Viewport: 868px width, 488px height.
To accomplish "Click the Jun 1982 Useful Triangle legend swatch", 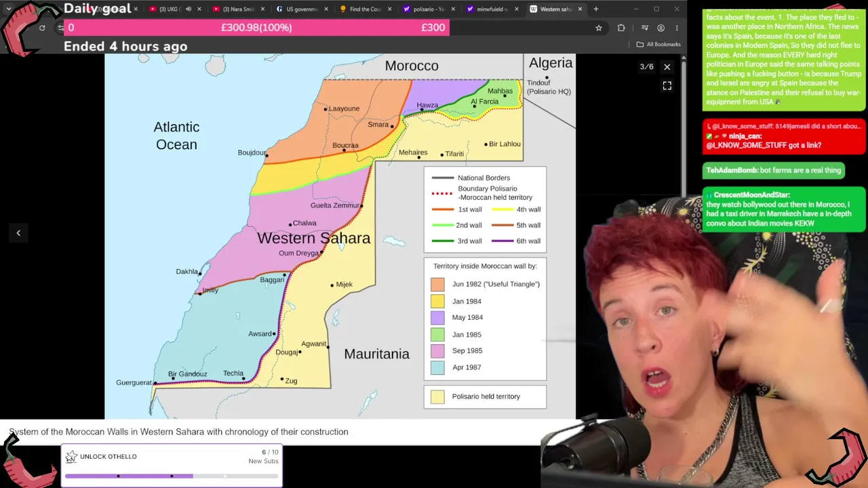I will (437, 285).
